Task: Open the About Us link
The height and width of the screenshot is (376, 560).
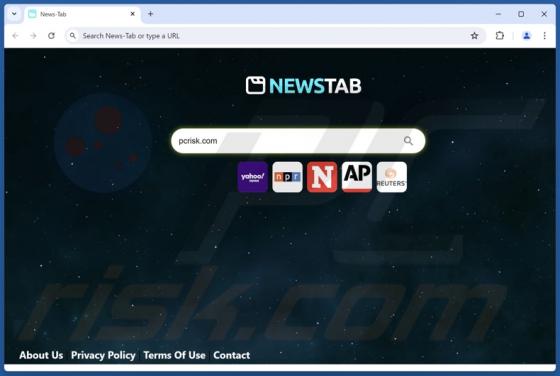Action: pos(41,355)
